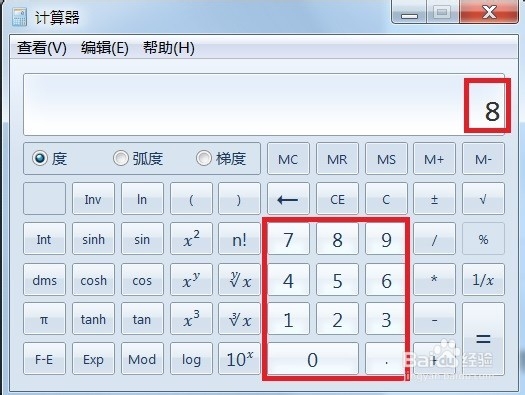This screenshot has height=395, width=525.
Task: Click the calculator display field
Action: tap(264, 104)
